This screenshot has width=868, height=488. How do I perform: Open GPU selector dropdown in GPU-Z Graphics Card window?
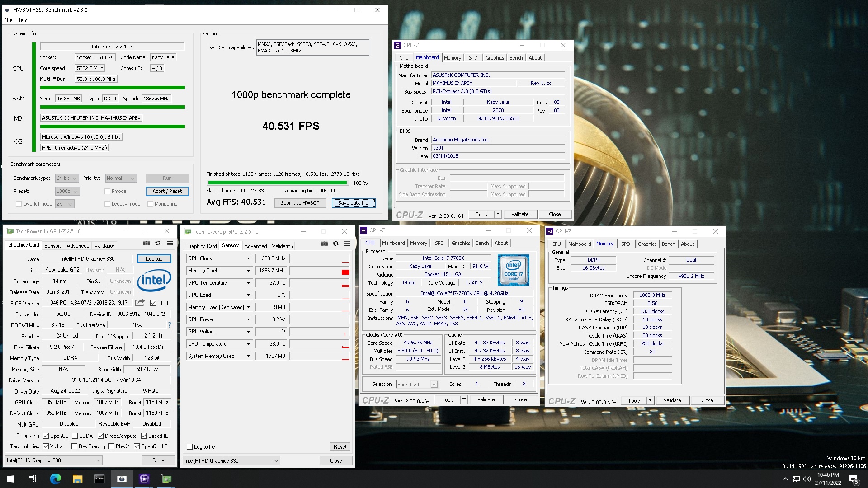click(53, 460)
